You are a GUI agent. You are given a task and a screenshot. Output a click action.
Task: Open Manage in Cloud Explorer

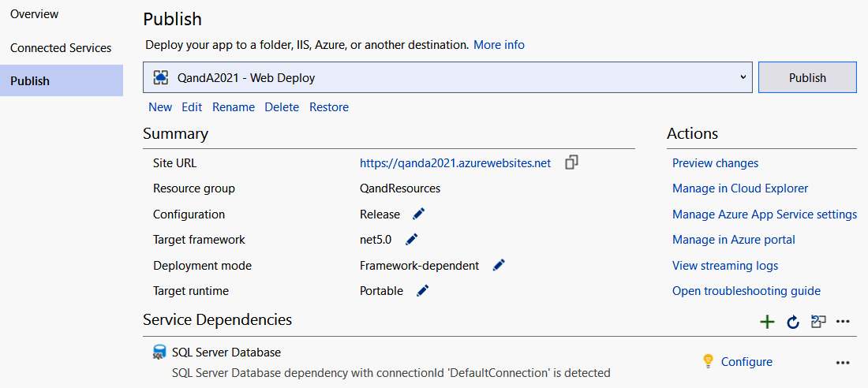(740, 188)
